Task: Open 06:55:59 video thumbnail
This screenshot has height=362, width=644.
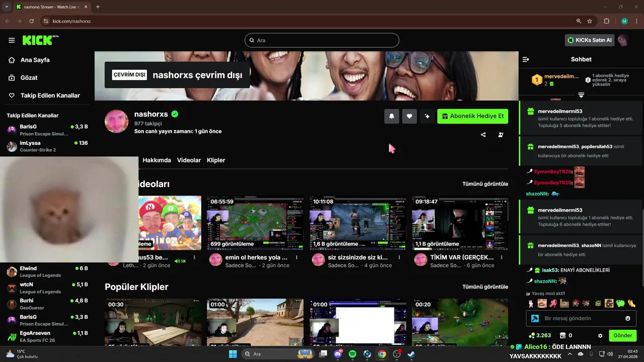Action: tap(255, 223)
